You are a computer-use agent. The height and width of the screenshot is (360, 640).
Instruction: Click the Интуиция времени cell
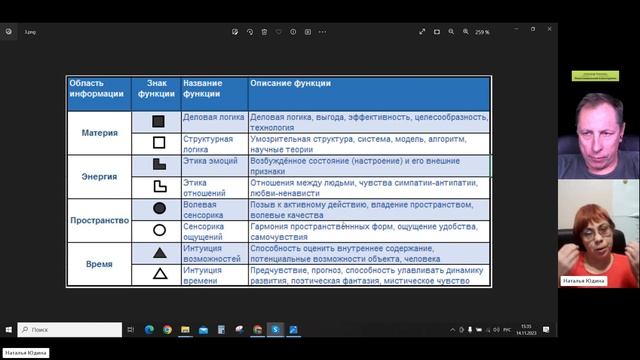click(x=214, y=275)
